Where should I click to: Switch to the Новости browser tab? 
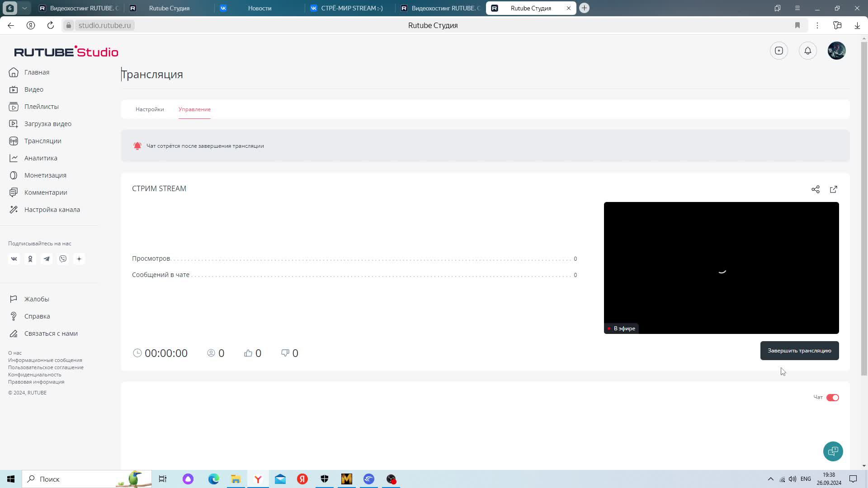tap(259, 8)
